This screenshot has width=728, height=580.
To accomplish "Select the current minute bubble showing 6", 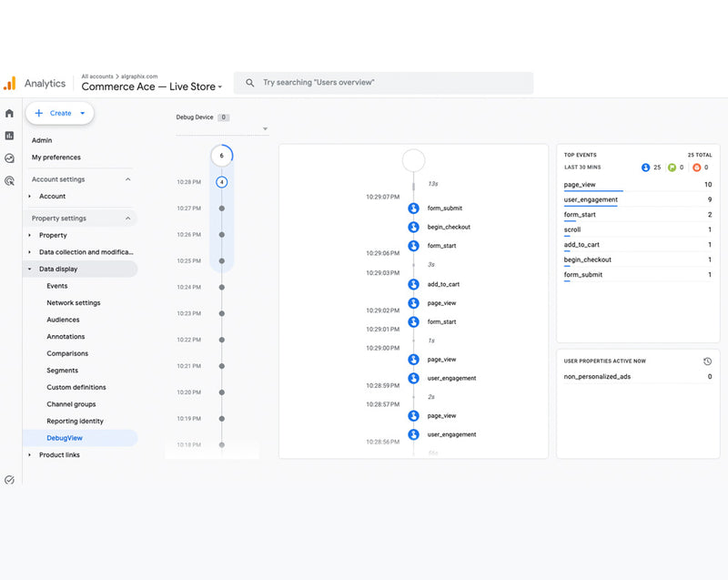I will [x=221, y=156].
